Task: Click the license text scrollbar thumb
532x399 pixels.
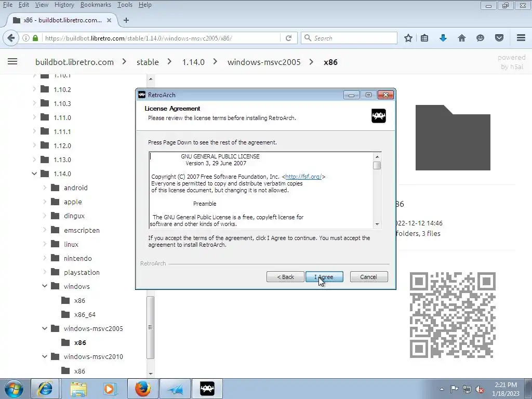Action: pos(377,166)
